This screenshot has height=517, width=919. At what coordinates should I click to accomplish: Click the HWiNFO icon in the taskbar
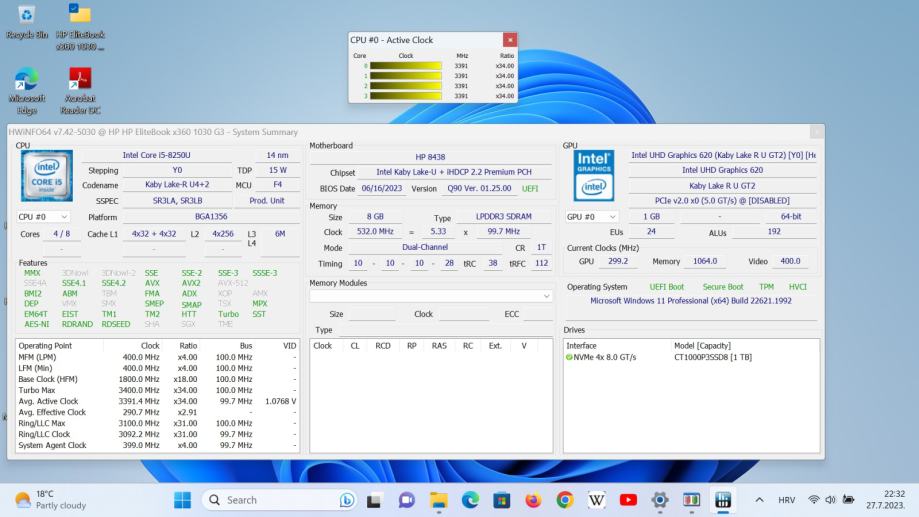[x=723, y=500]
